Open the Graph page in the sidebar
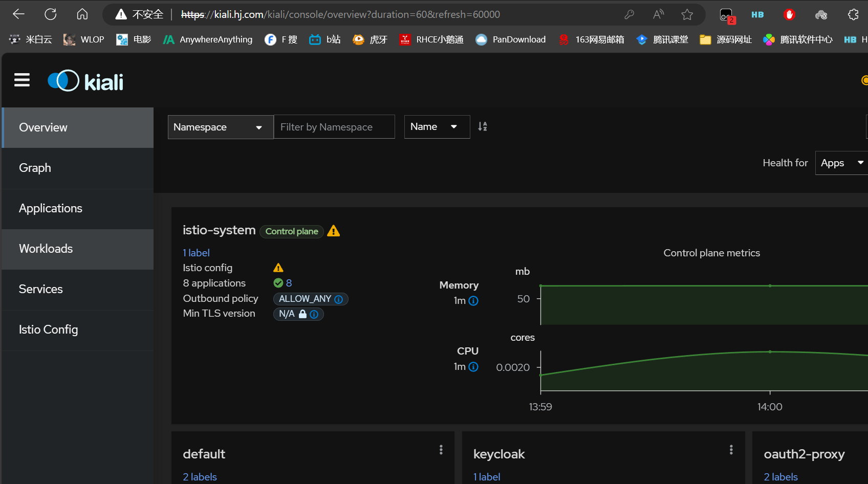This screenshot has width=868, height=484. click(78, 168)
